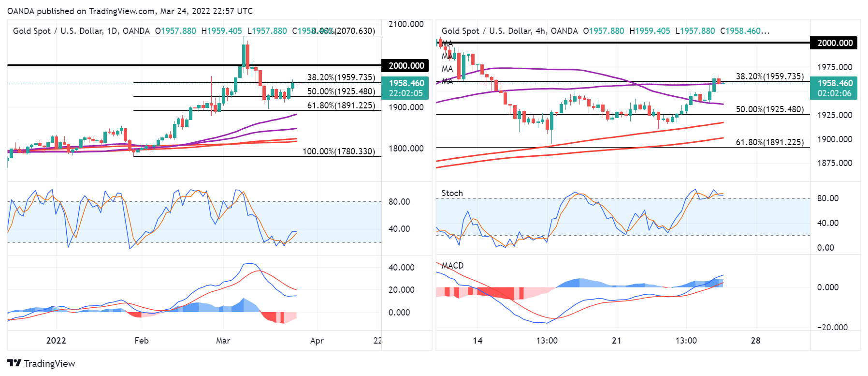The width and height of the screenshot is (868, 376).
Task: Click the Stoch indicator label
Action: [452, 193]
